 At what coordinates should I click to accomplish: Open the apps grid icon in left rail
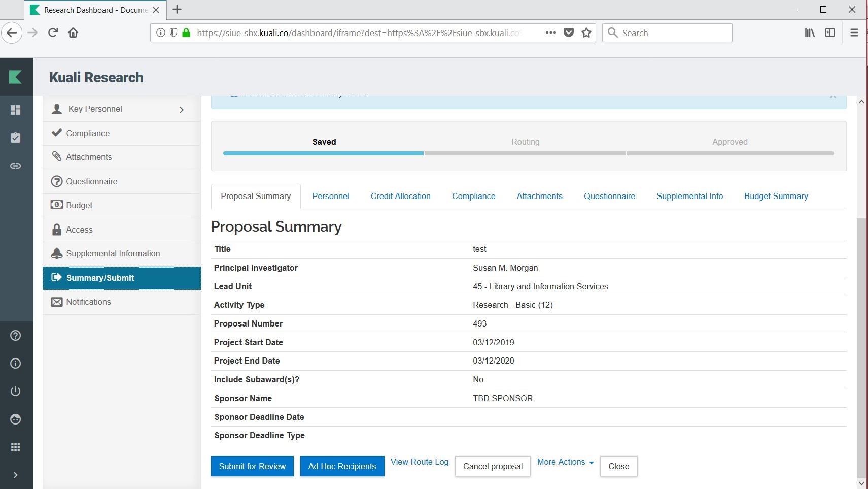coord(16,447)
